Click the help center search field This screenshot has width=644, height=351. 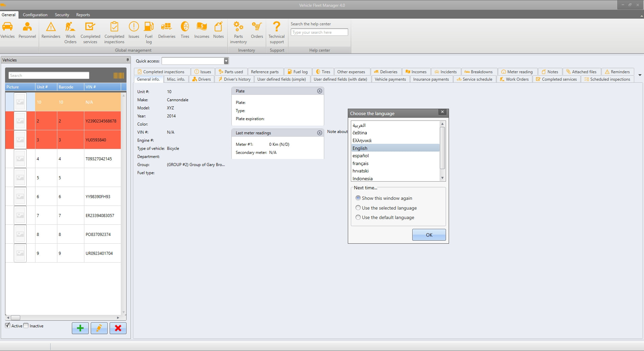pyautogui.click(x=319, y=32)
